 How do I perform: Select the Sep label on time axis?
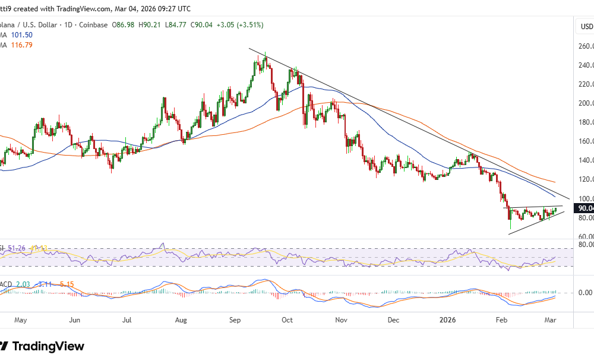(x=235, y=320)
